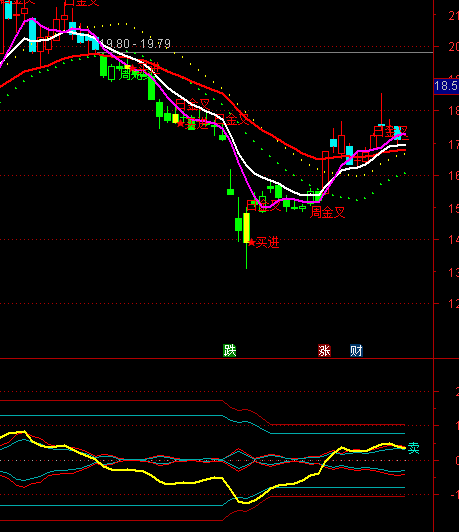Click the rightmost 日金叉 label near latest candles
Viewport: 459px width, 532px height.
pos(390,131)
